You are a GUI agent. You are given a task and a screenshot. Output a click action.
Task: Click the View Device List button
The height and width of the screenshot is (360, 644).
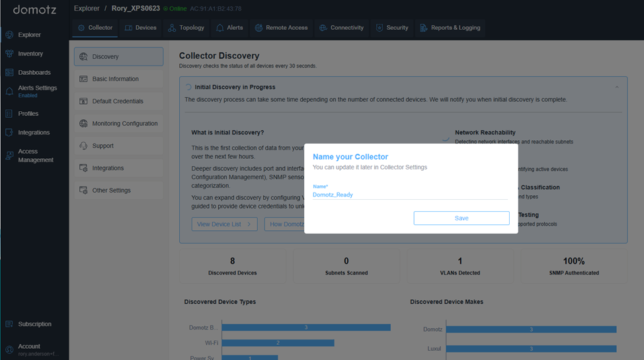click(225, 224)
